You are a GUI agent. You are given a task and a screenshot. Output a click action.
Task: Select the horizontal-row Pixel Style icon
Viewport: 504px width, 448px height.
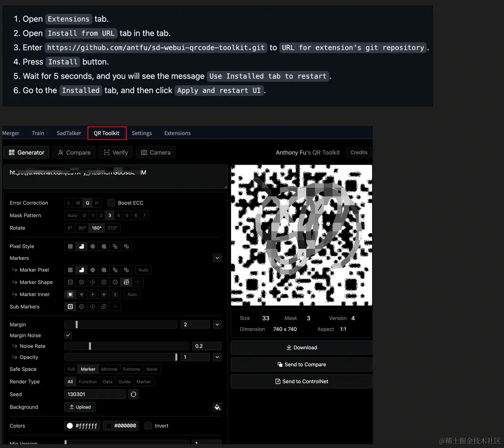[115, 246]
